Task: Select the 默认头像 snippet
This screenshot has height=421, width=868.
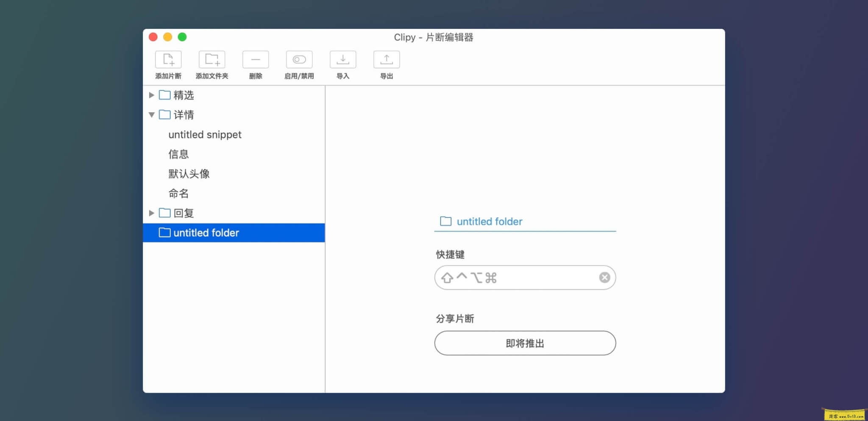Action: [189, 173]
